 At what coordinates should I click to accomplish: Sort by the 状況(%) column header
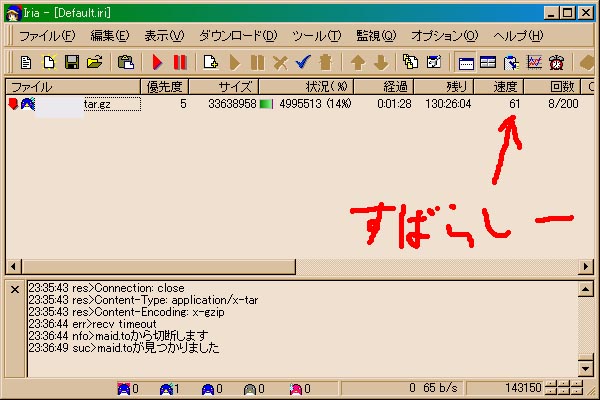[306, 87]
